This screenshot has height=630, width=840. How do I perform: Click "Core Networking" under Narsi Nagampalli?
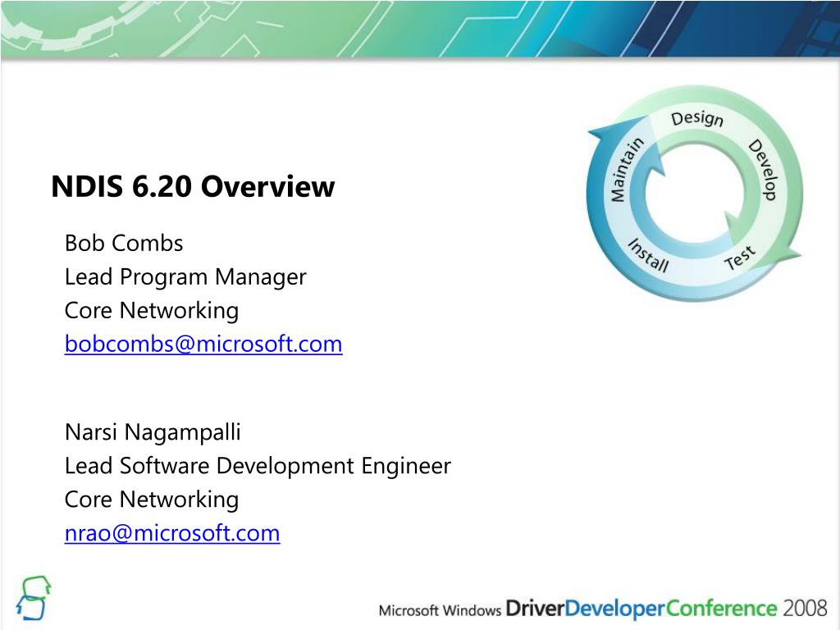152,500
